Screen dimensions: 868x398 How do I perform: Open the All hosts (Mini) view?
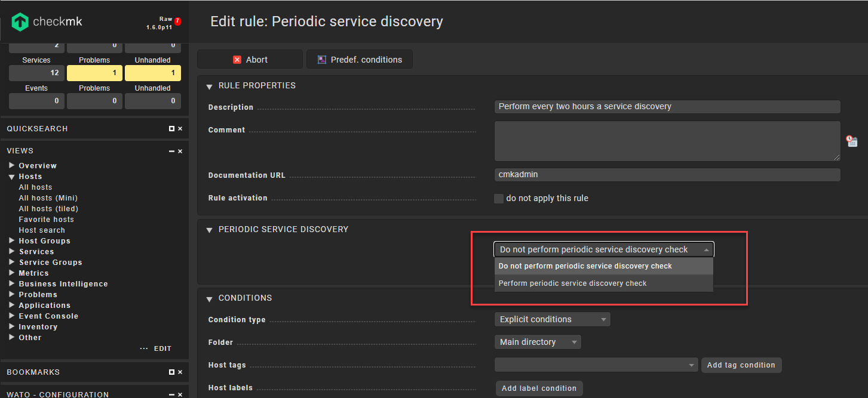[x=48, y=198]
